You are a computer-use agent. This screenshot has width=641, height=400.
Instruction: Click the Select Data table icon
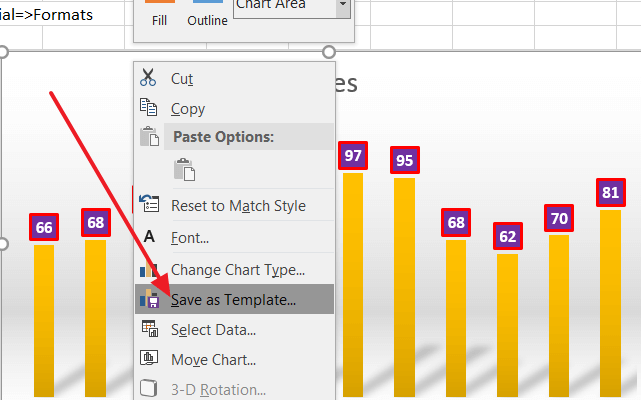[150, 328]
